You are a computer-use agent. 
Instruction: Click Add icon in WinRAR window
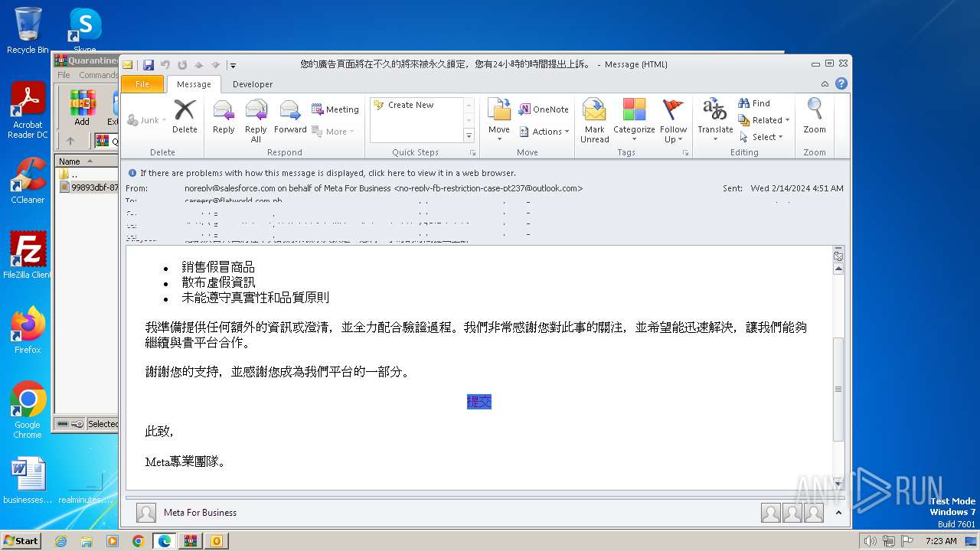click(x=82, y=108)
